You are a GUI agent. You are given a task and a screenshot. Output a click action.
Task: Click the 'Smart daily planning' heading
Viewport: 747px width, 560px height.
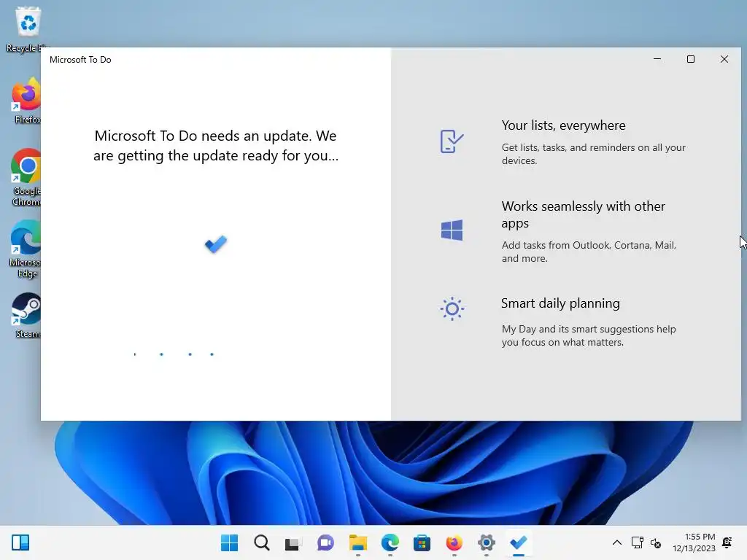coord(560,303)
